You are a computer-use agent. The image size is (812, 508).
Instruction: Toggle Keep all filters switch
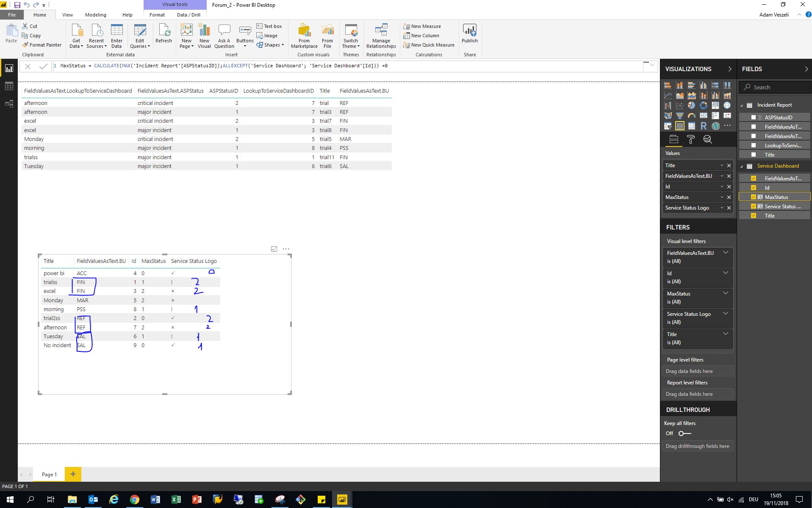click(685, 433)
